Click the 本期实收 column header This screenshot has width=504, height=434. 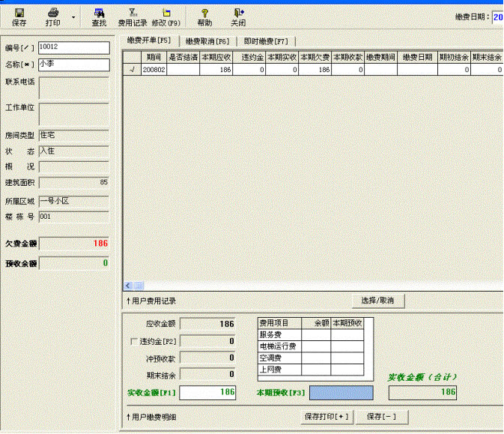[282, 57]
